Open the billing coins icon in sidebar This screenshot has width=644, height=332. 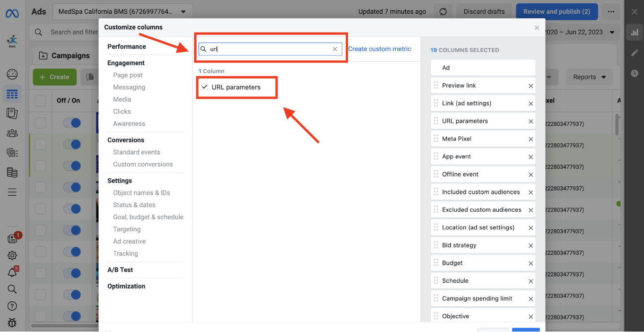coord(12,172)
